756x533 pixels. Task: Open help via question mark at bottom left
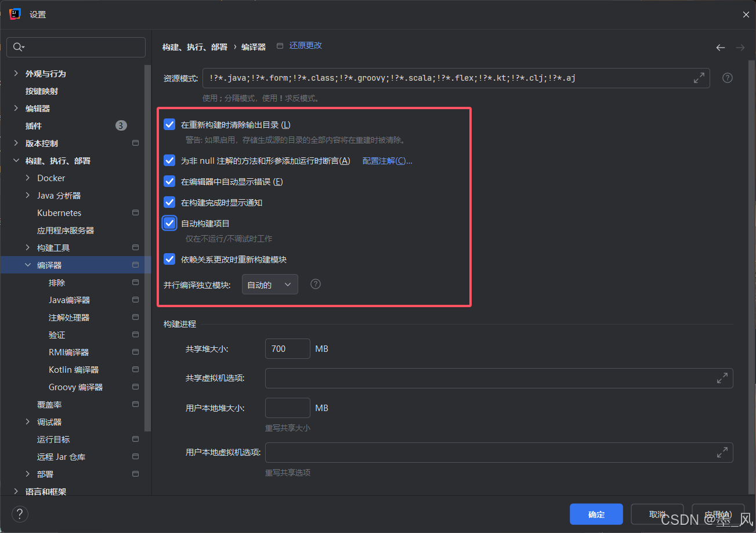tap(19, 513)
